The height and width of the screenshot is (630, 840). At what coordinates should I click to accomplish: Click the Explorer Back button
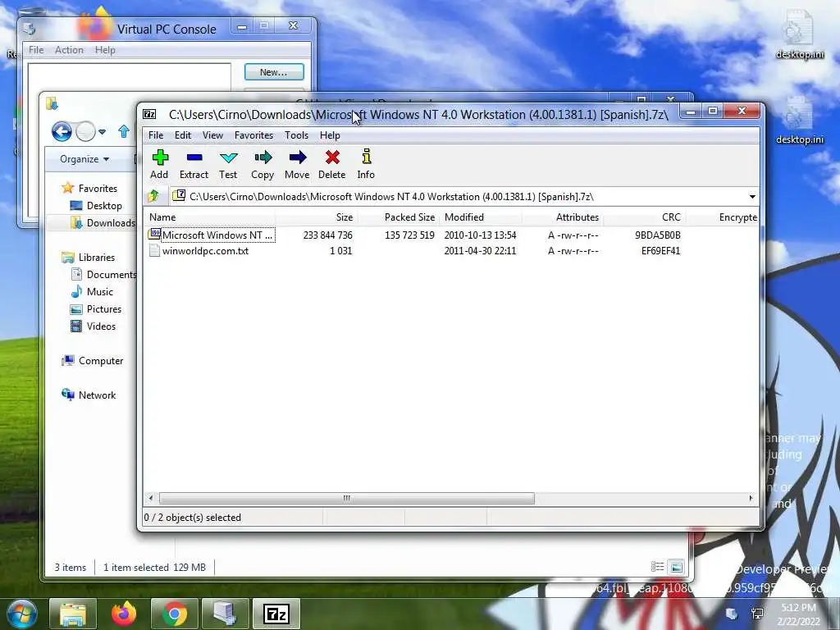pos(62,131)
